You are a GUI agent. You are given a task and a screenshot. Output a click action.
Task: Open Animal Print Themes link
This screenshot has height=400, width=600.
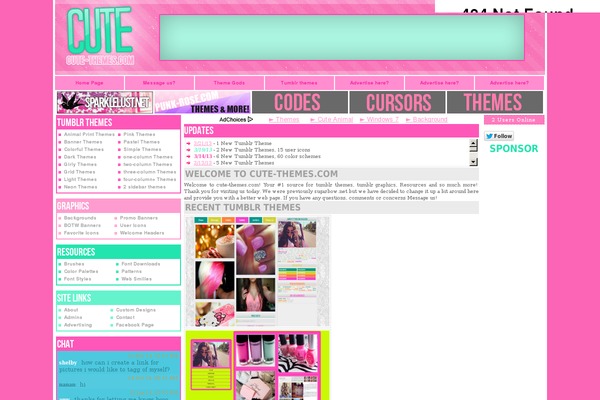pos(89,134)
